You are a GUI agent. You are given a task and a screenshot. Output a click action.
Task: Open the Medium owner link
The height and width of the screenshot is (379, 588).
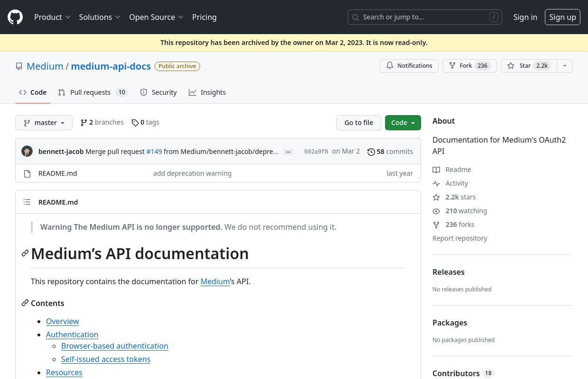tap(45, 66)
